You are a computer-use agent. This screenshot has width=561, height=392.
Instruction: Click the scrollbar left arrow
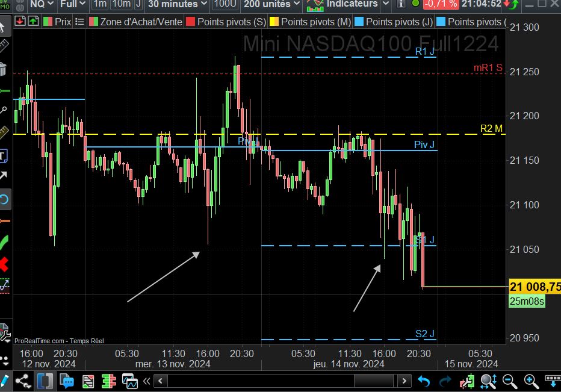pos(161,381)
